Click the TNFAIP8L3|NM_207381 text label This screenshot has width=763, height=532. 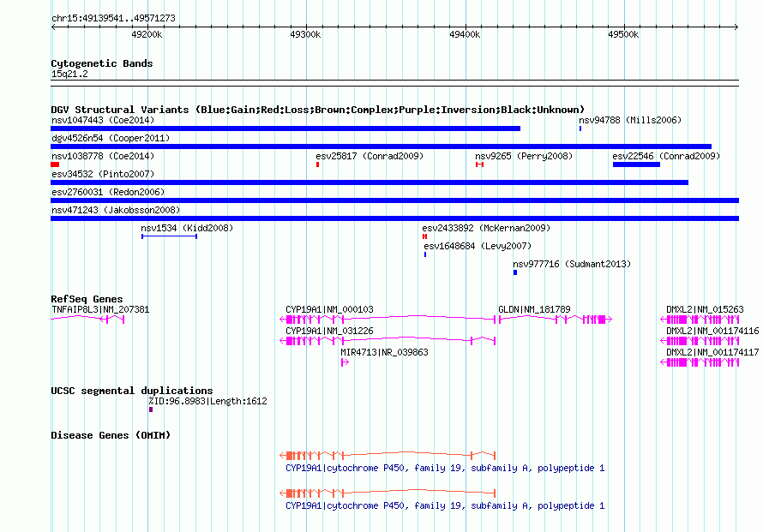100,309
